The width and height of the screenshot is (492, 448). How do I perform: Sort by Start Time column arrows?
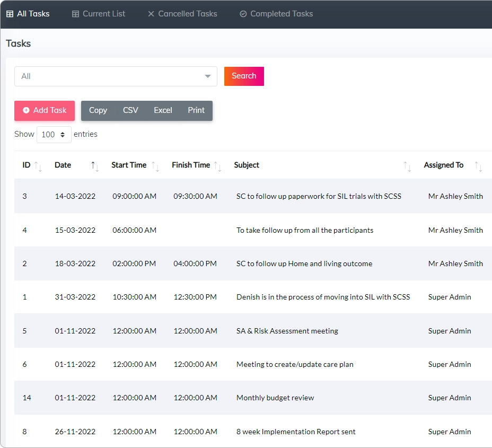pos(155,166)
